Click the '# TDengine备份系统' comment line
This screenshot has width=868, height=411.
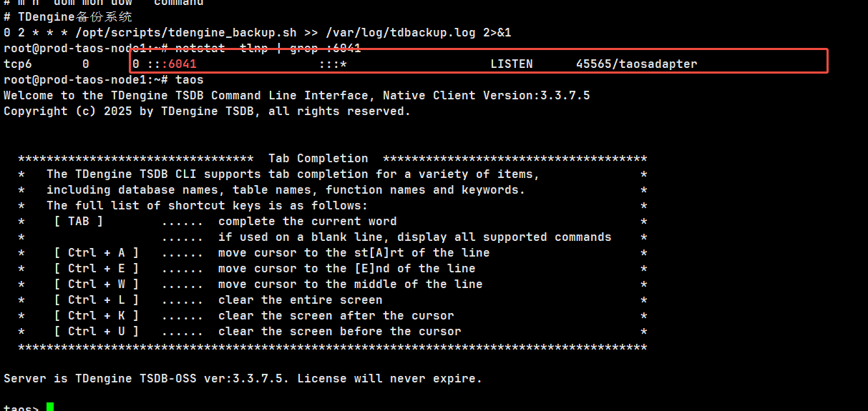[x=68, y=17]
